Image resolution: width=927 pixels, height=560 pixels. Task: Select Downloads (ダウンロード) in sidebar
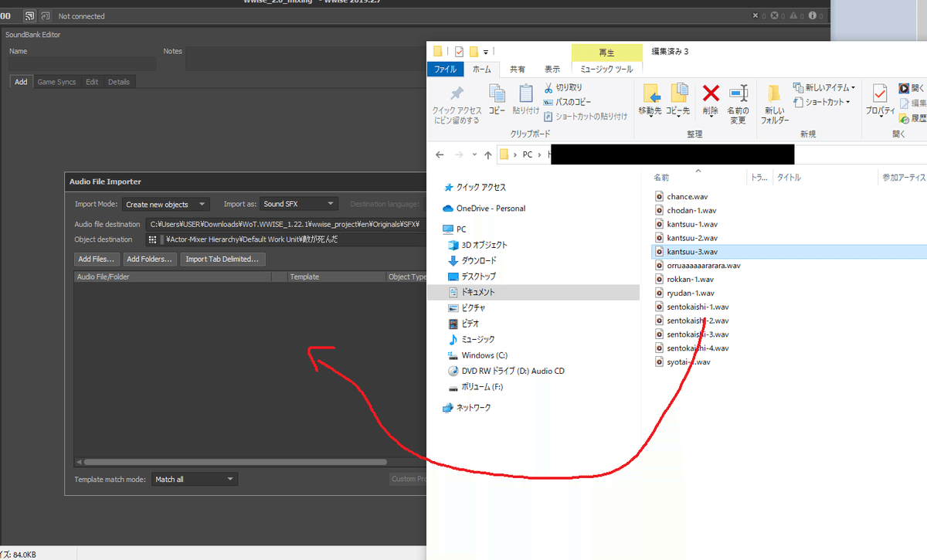472,261
